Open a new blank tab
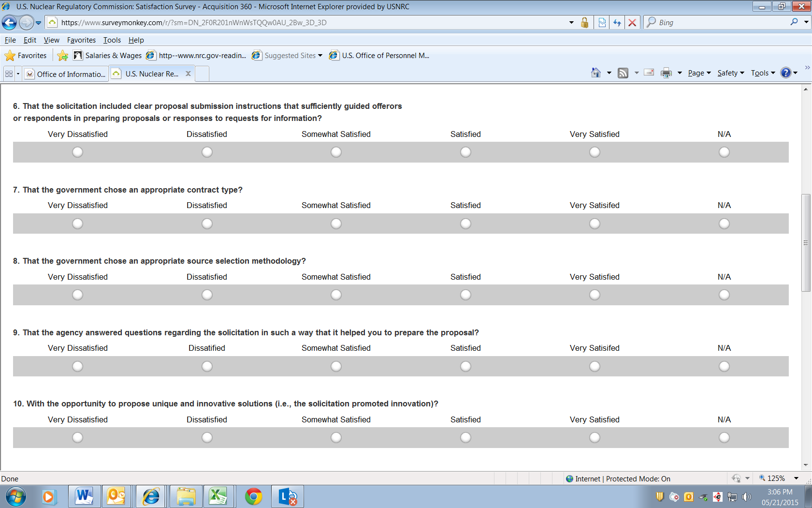This screenshot has height=508, width=812. tap(202, 74)
